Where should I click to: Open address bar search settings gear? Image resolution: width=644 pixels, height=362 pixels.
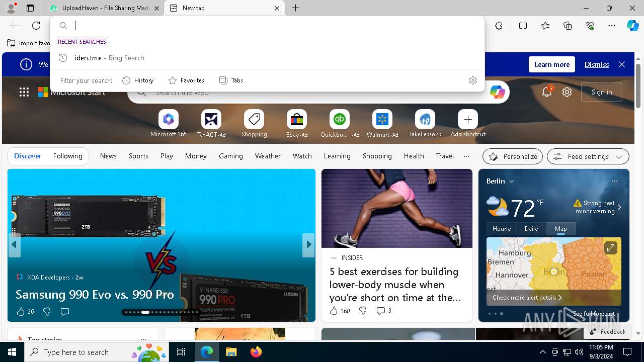coord(473,80)
